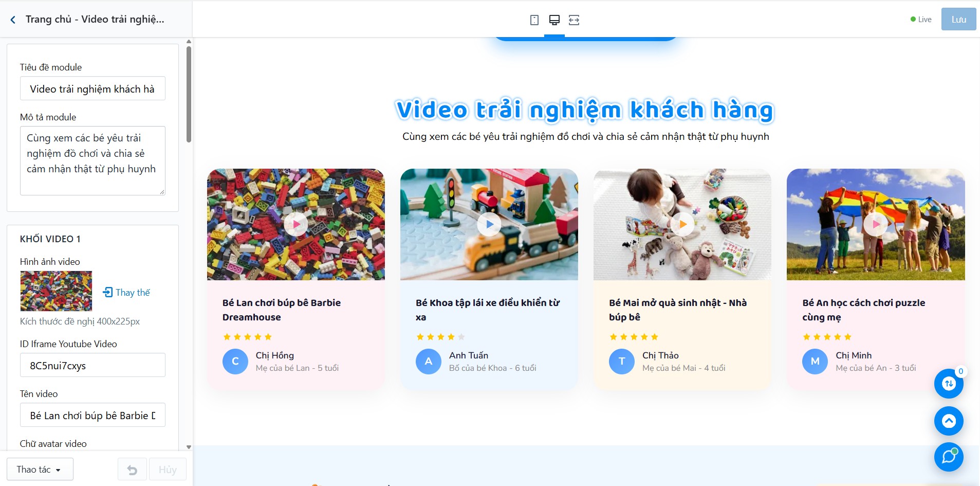Screen dimensions: 980x486
Task: Click the Lego video image thumbnail in sidebar
Action: click(56, 291)
